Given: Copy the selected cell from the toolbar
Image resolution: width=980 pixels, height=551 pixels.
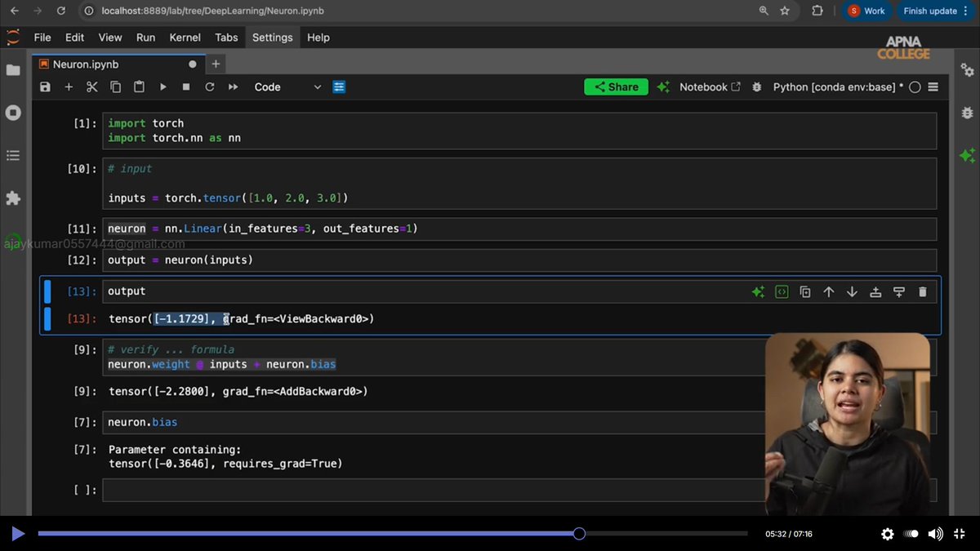Looking at the screenshot, I should pyautogui.click(x=115, y=87).
